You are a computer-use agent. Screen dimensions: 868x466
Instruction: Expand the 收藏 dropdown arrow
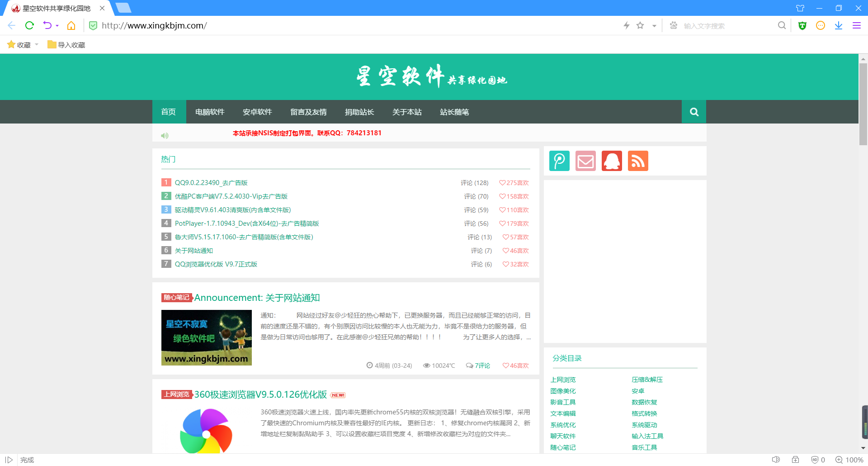(37, 44)
